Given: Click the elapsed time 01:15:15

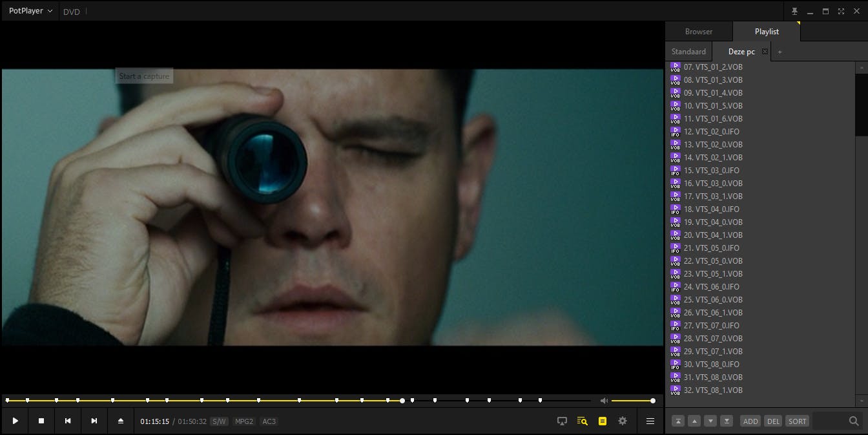Looking at the screenshot, I should click(x=155, y=421).
